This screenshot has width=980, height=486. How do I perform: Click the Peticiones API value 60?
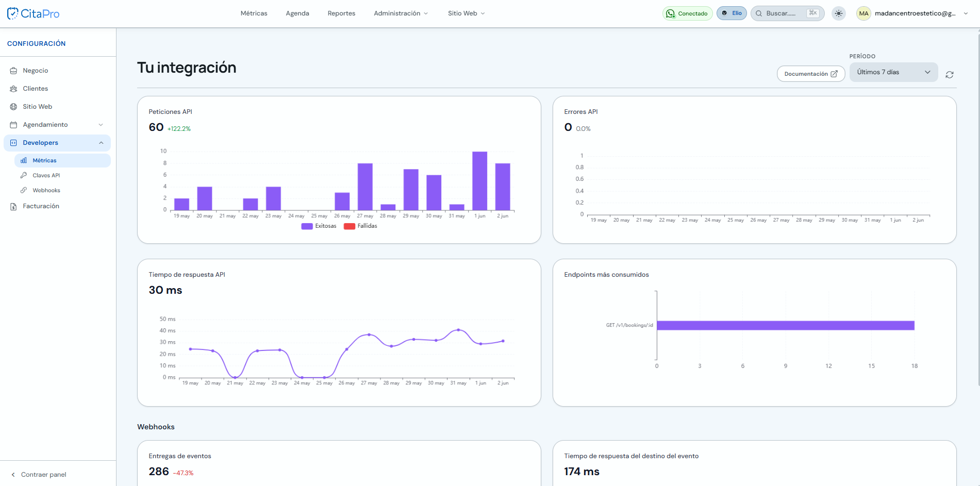(156, 127)
